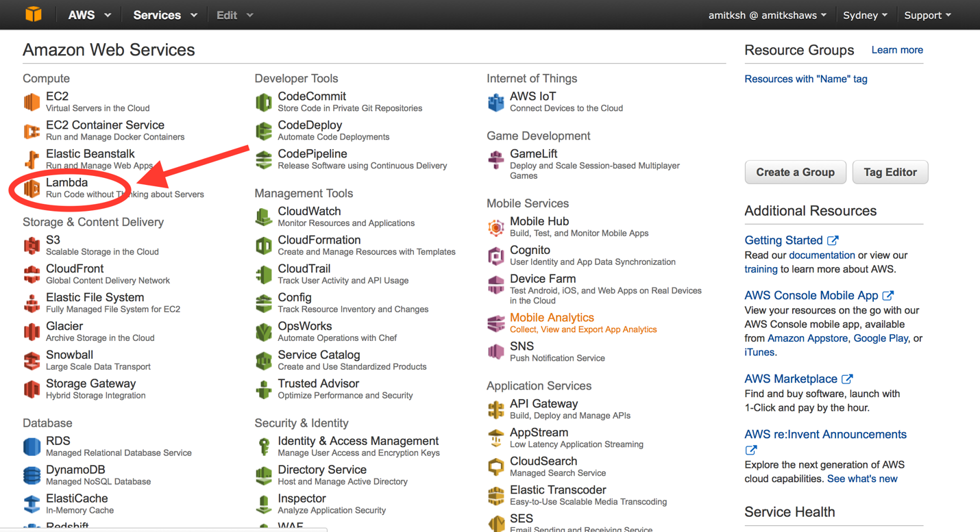980x532 pixels.
Task: Open the RDS database icon
Action: pos(32,447)
